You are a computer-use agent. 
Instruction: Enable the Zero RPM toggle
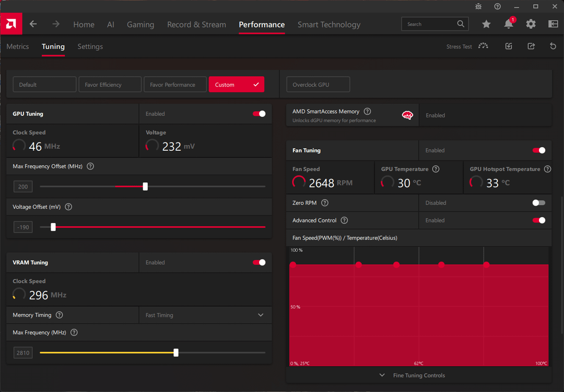pyautogui.click(x=539, y=203)
